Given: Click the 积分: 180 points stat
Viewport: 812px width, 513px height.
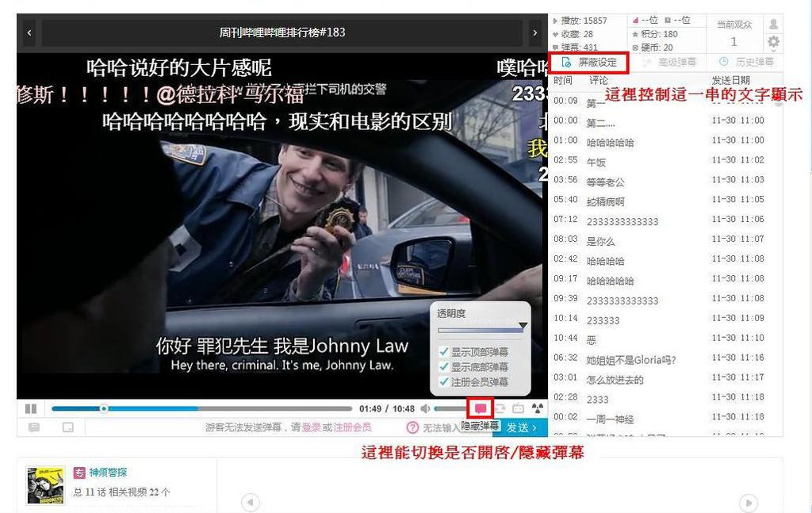Looking at the screenshot, I should point(655,34).
